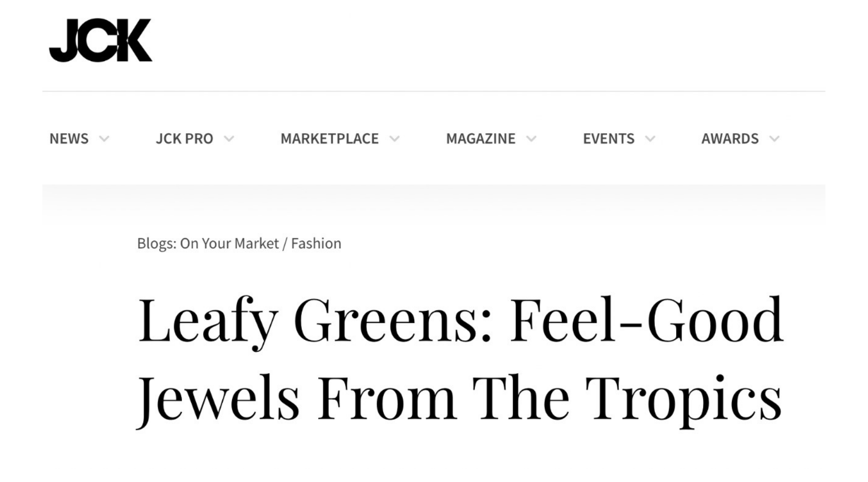
Task: Select the MARKETPLACE navigation label
Action: pyautogui.click(x=329, y=139)
